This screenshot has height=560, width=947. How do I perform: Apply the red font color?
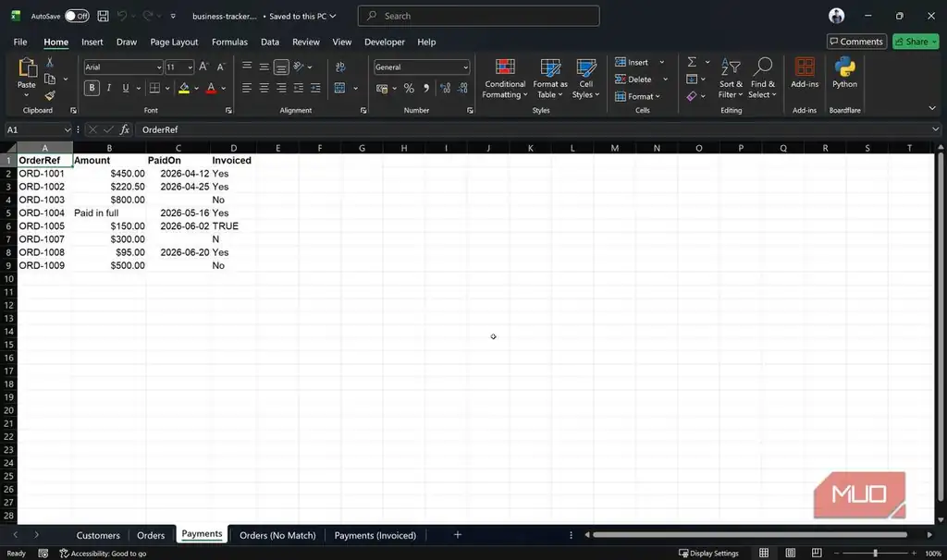[211, 89]
